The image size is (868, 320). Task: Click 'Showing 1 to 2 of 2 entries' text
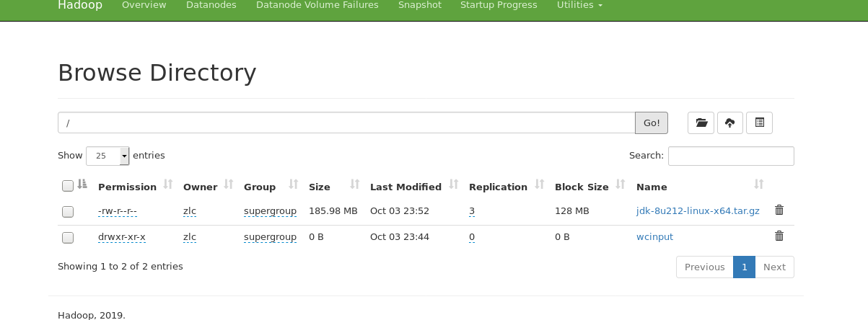click(x=120, y=266)
